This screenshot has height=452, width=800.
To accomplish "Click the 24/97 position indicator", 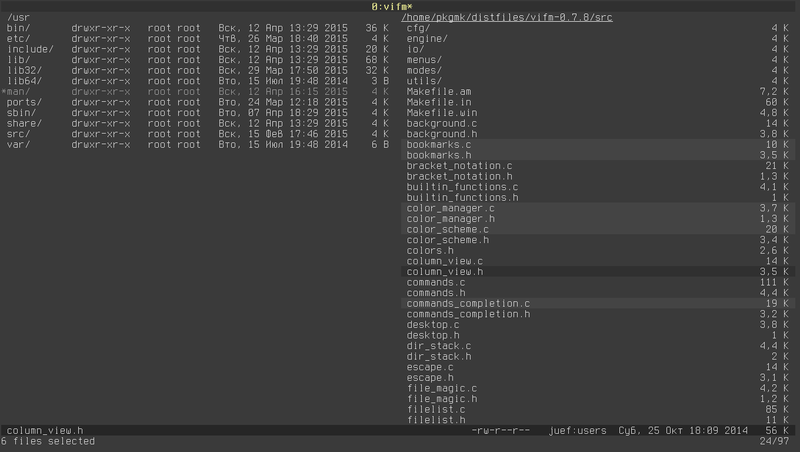I will (x=773, y=441).
